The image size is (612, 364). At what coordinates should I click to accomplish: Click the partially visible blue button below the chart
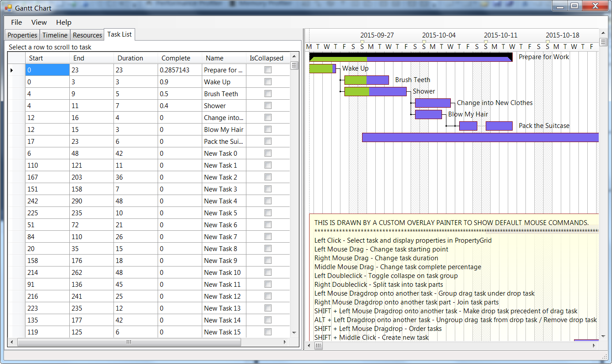click(586, 341)
